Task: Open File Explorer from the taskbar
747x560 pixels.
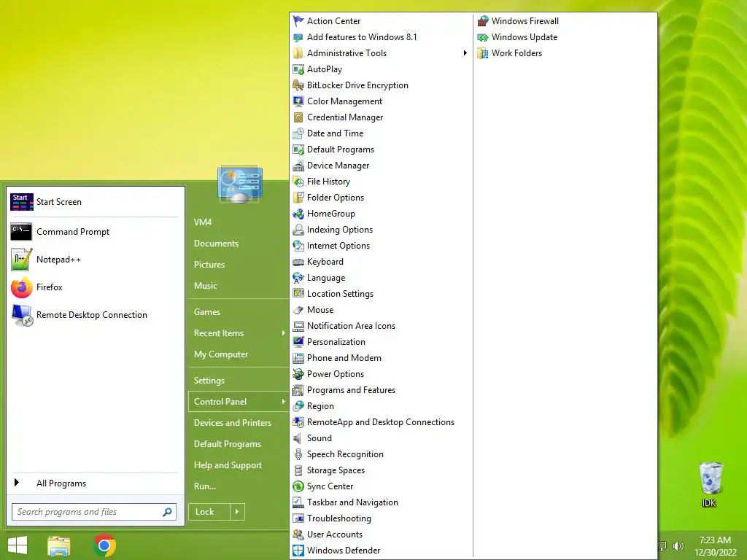Action: pos(59,545)
